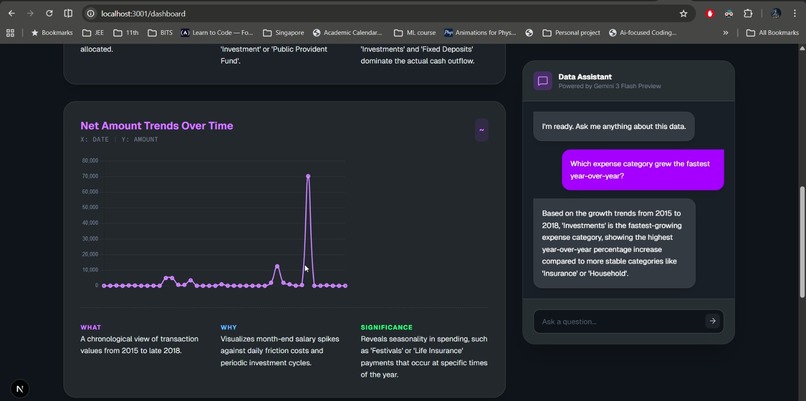The image size is (806, 401).
Task: Click the Data Assistant heading
Action: point(585,77)
